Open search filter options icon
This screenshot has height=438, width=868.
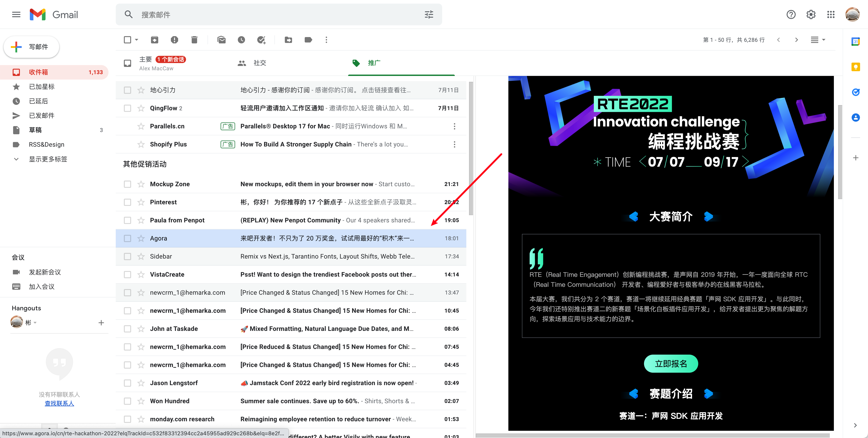click(429, 14)
